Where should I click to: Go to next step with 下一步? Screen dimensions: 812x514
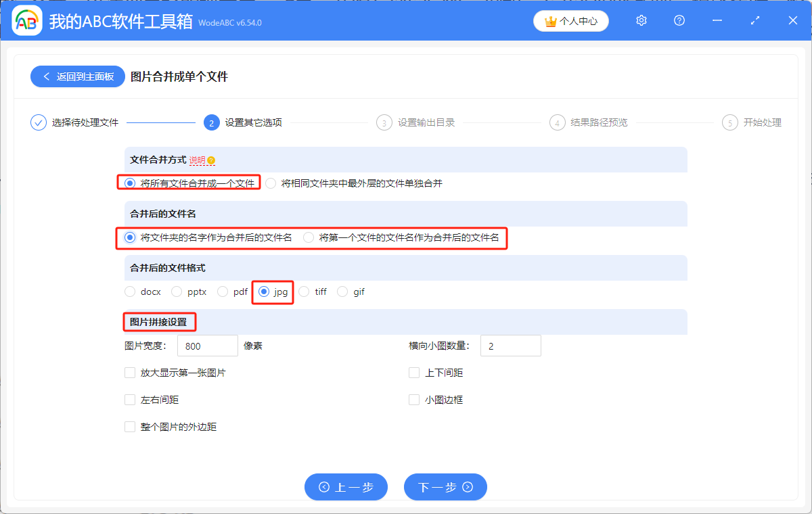pos(445,487)
